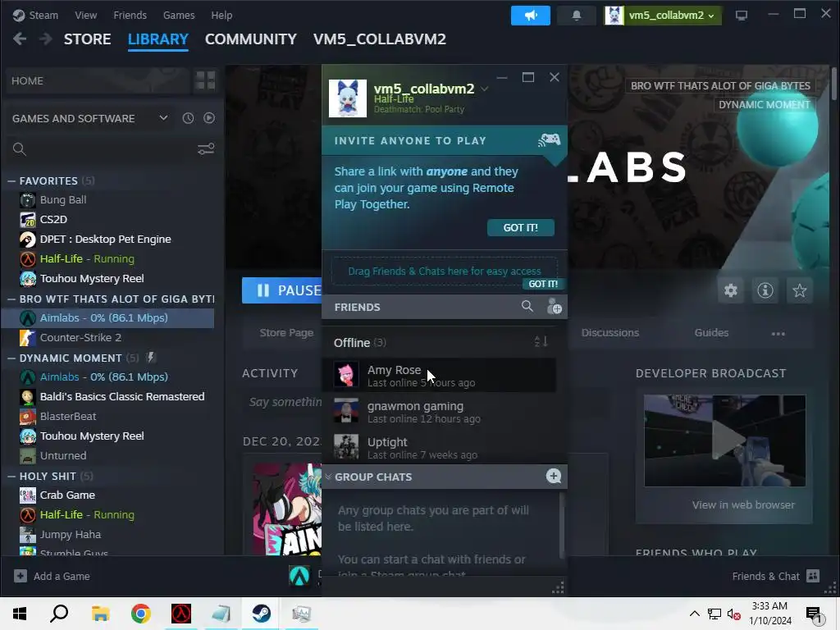Create a new group chat plus icon

[554, 476]
